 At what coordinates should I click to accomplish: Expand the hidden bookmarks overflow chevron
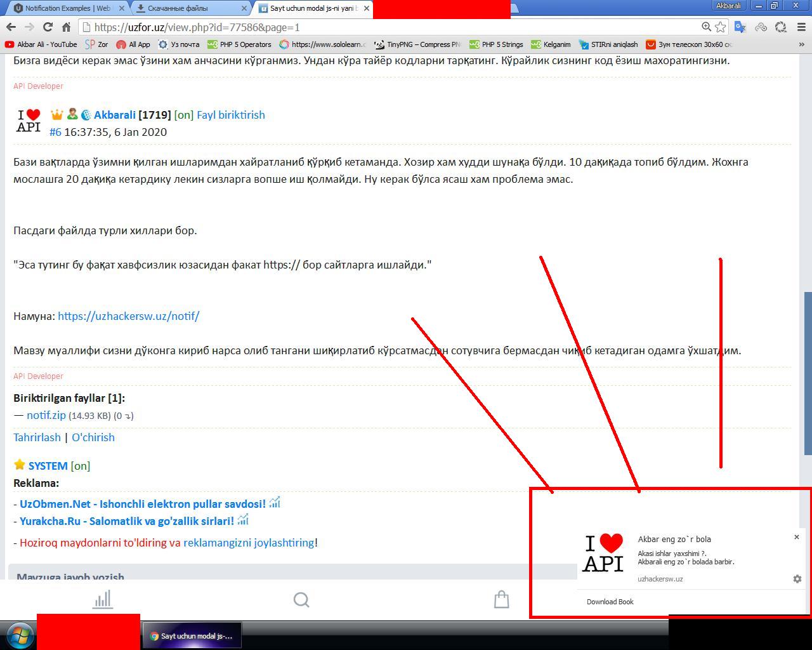[x=801, y=44]
